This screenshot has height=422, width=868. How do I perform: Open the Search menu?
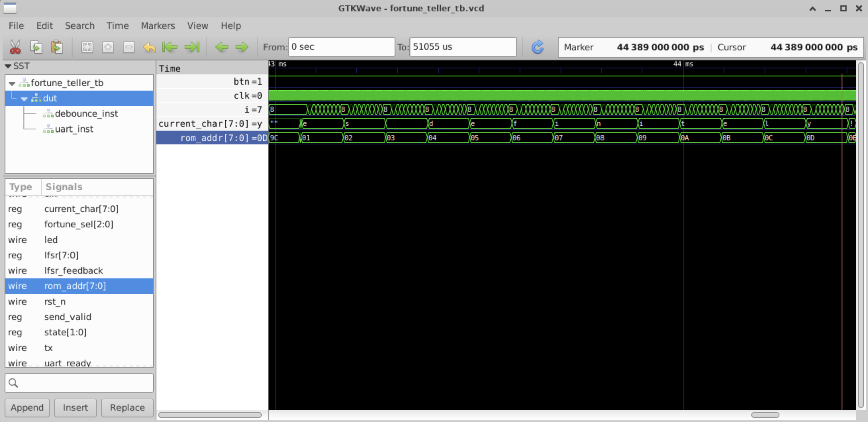pyautogui.click(x=80, y=25)
